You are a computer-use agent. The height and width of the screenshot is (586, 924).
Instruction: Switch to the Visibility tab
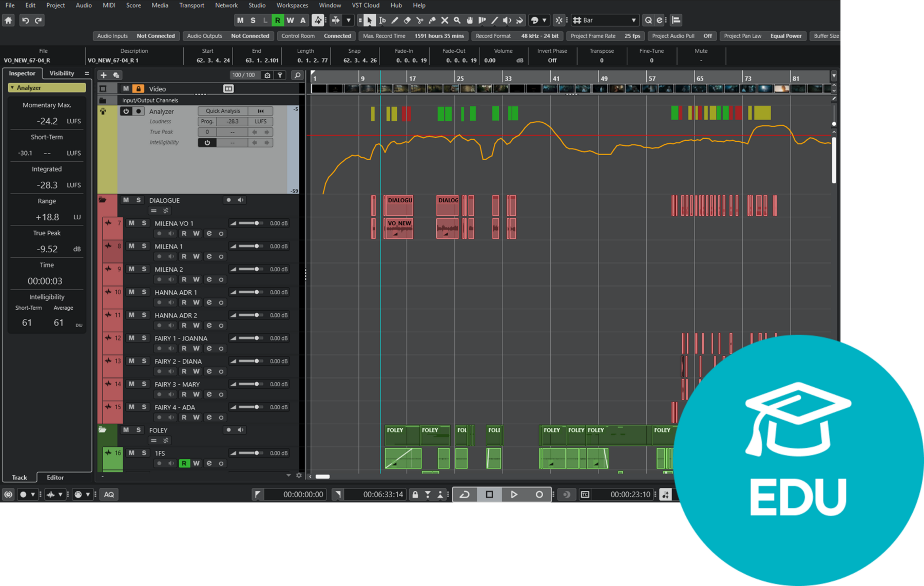click(x=62, y=73)
